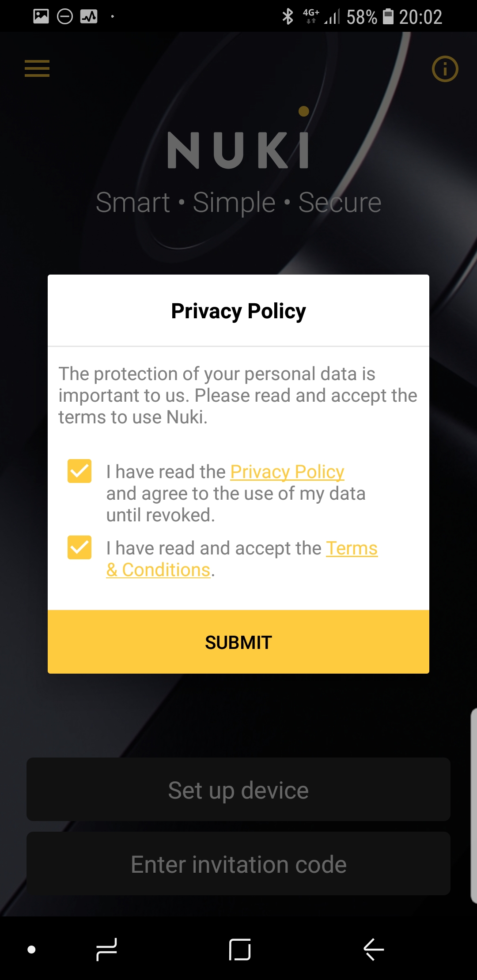
Task: Tap the small dot navigation indicator
Action: click(x=31, y=950)
